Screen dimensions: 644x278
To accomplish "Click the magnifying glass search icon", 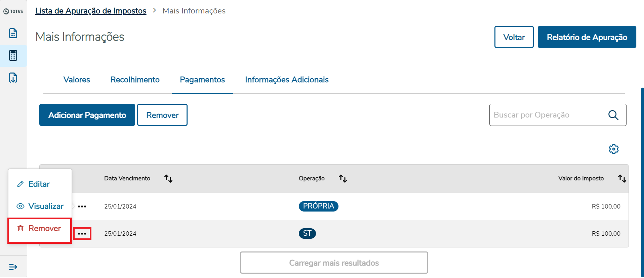I will [613, 115].
